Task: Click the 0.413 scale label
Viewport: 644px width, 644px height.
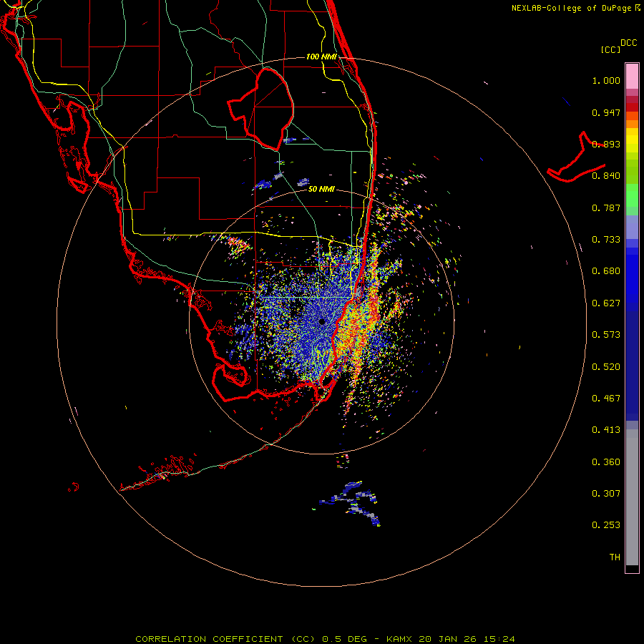Action: pos(606,430)
